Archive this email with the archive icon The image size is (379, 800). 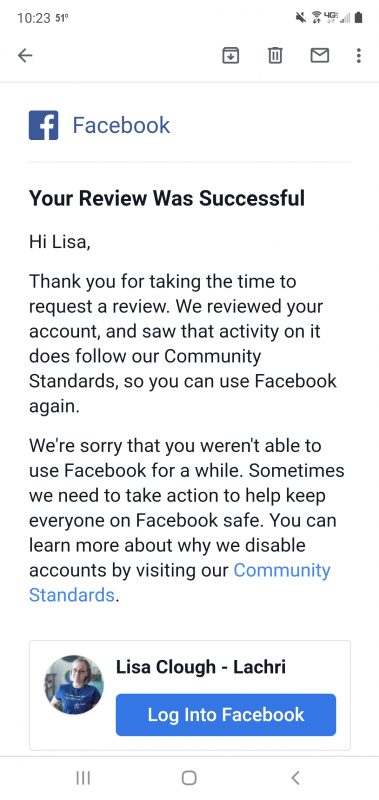tap(231, 55)
